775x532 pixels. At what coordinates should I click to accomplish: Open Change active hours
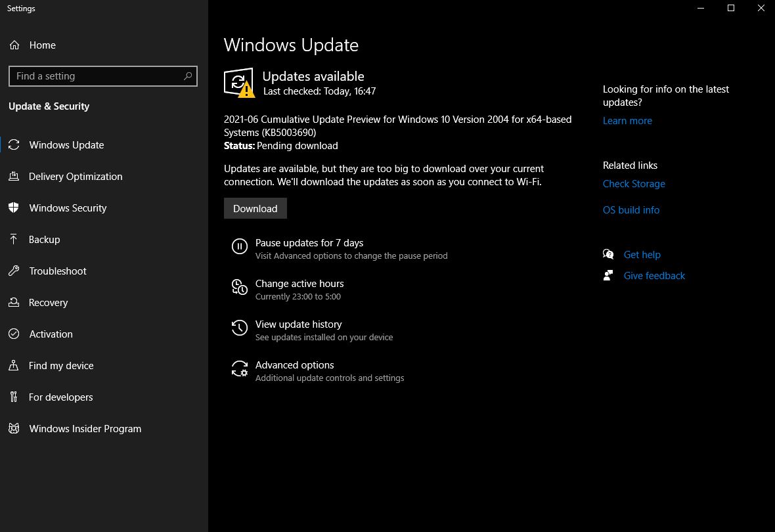point(299,283)
